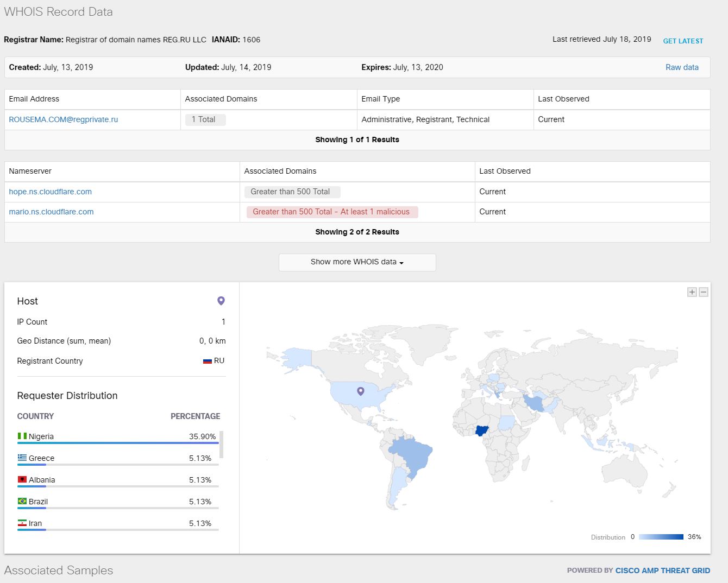The width and height of the screenshot is (728, 583).
Task: Click GET LATEST to refresh WHOIS
Action: (x=683, y=41)
